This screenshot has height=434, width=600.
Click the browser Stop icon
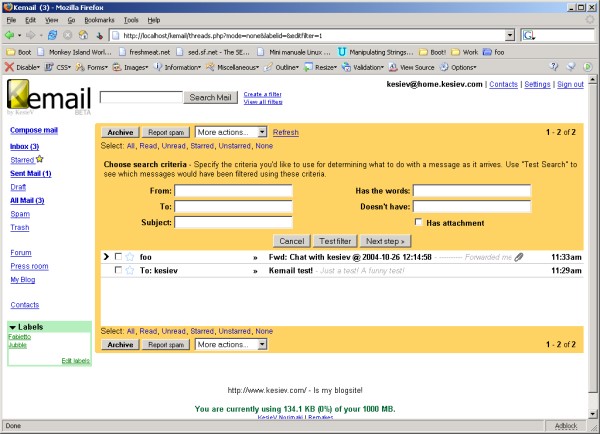click(68, 36)
